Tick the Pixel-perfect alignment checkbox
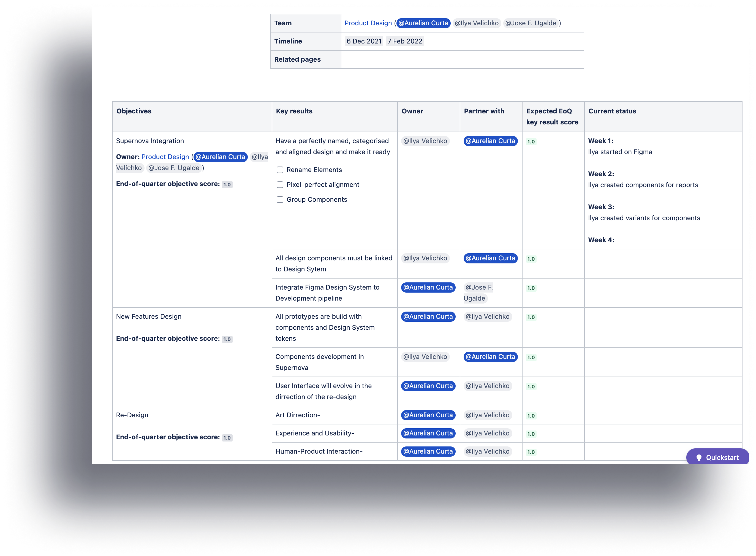Screen dimensions: 756x556 coord(280,185)
